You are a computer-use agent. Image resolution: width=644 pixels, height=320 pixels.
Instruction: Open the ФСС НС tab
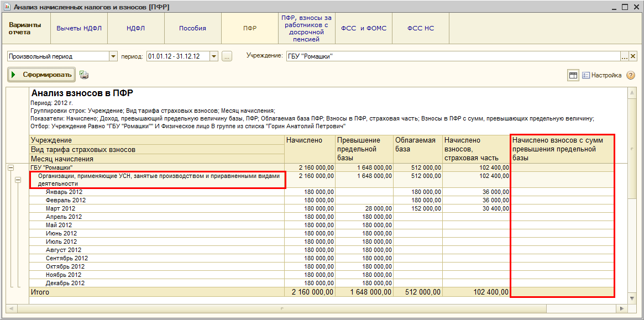click(x=421, y=28)
